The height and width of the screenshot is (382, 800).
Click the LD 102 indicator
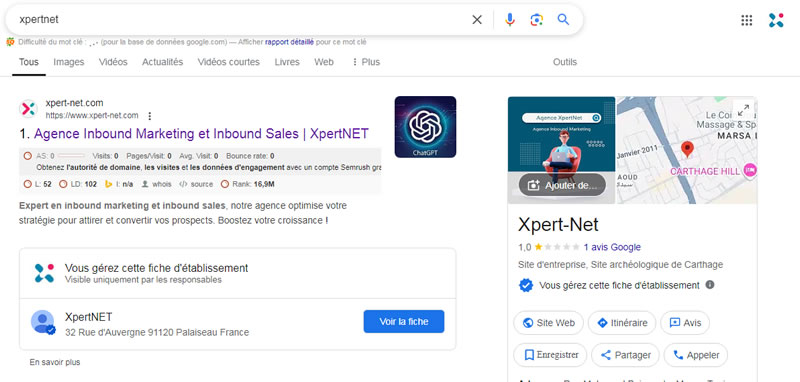tap(78, 184)
